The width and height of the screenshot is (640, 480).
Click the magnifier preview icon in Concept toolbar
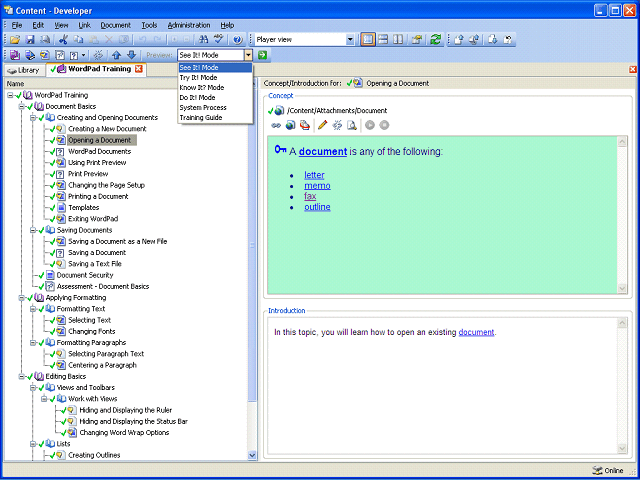point(352,125)
